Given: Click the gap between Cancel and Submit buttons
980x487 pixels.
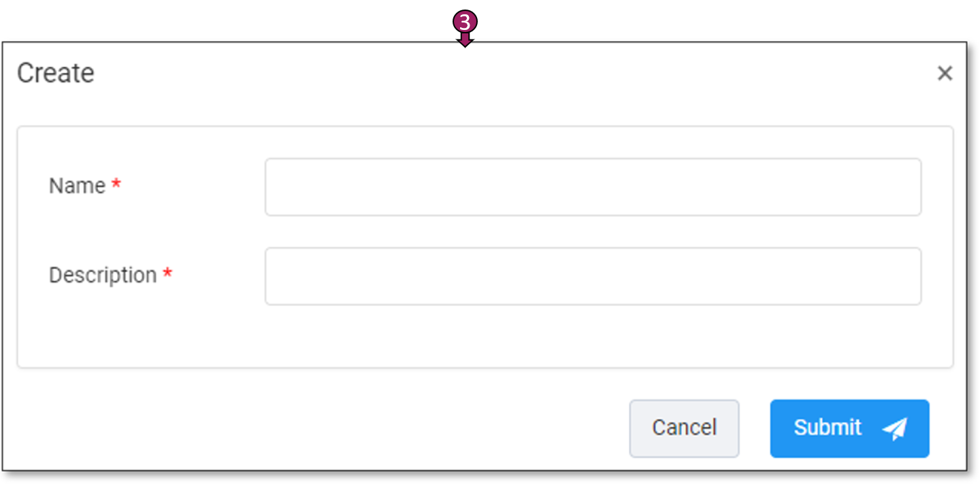Looking at the screenshot, I should pyautogui.click(x=755, y=428).
